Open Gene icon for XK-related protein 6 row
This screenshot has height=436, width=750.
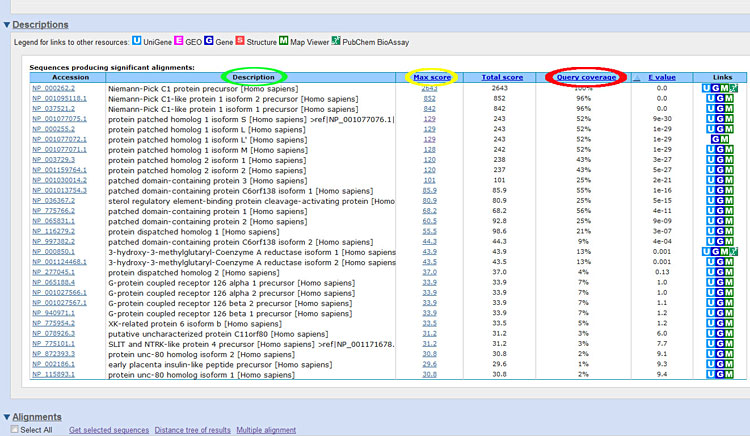720,323
